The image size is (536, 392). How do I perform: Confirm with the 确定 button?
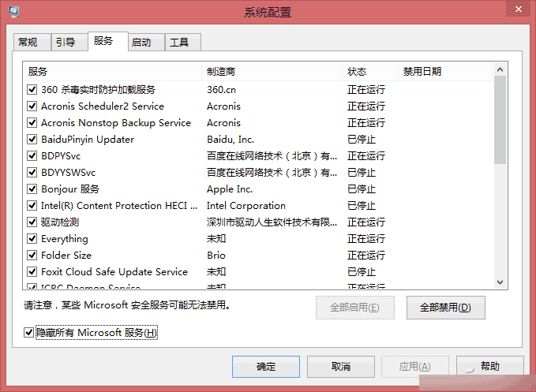[266, 367]
